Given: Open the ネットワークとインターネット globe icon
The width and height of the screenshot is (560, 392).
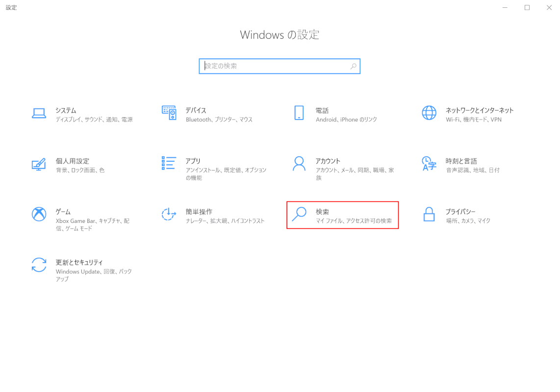Looking at the screenshot, I should [x=429, y=113].
